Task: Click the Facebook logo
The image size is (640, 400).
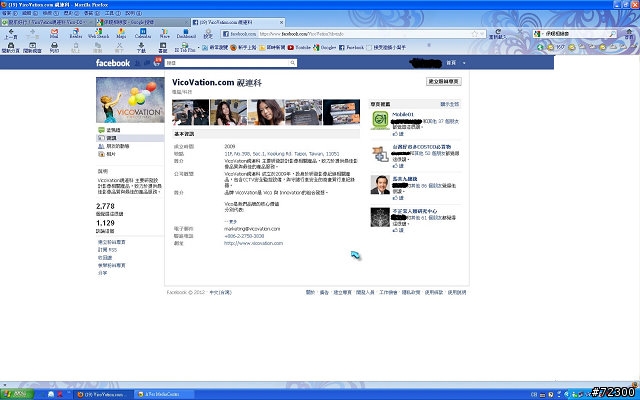Action: [113, 62]
